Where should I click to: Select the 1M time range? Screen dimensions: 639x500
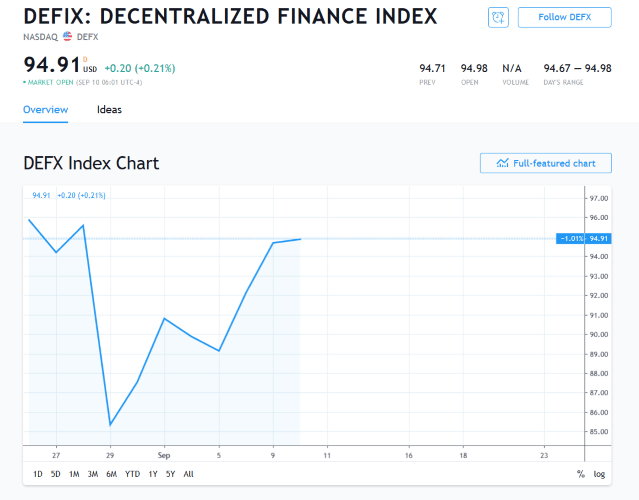[x=74, y=474]
